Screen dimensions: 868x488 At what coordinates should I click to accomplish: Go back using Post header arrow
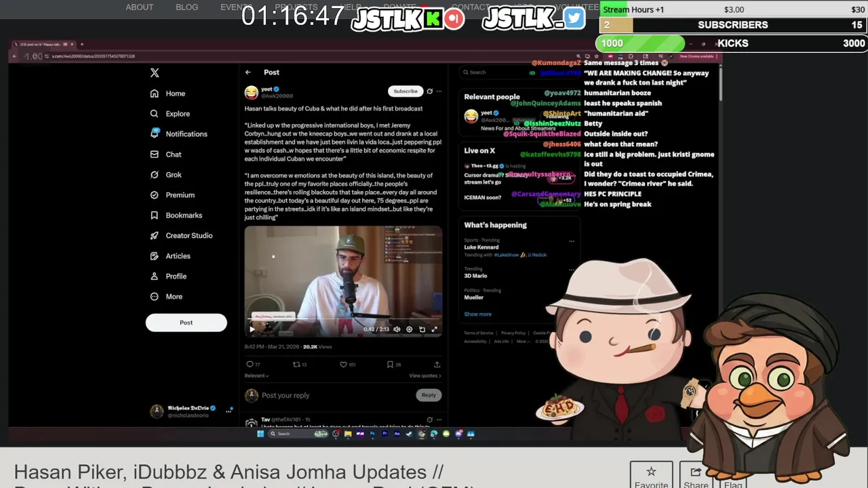point(248,73)
